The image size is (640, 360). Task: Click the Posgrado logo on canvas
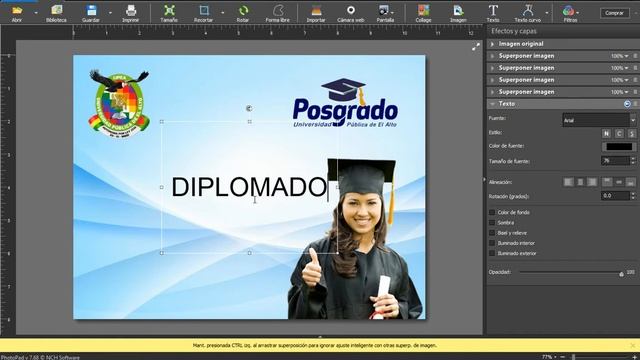tap(345, 103)
